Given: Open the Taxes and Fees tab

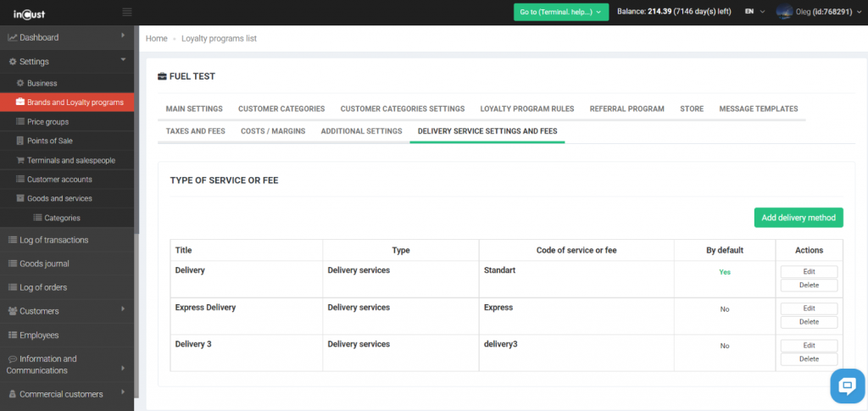Looking at the screenshot, I should (195, 131).
